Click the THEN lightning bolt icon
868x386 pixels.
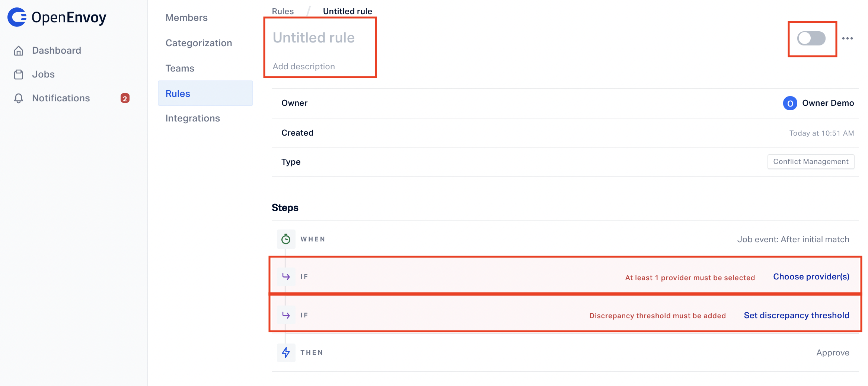[x=286, y=352]
